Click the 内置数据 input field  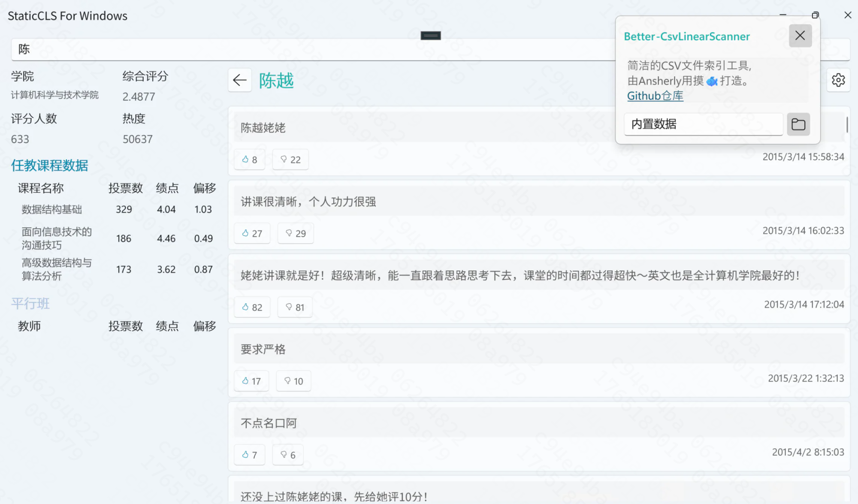[703, 124]
